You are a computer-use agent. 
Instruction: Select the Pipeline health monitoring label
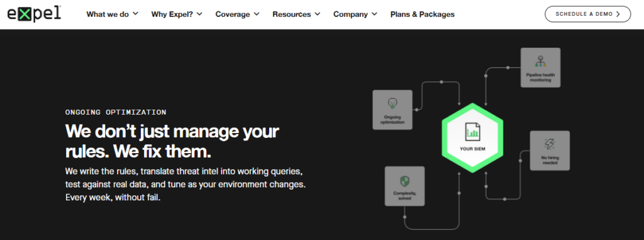point(540,77)
